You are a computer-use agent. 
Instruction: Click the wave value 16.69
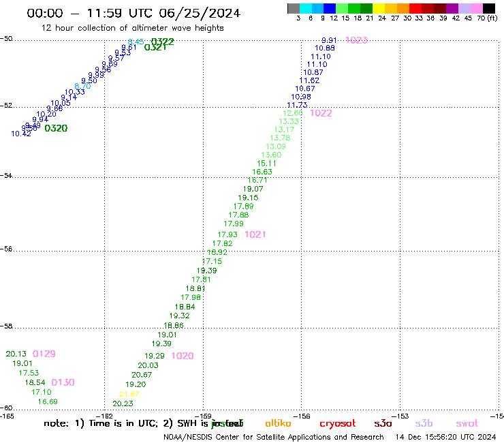[48, 402]
